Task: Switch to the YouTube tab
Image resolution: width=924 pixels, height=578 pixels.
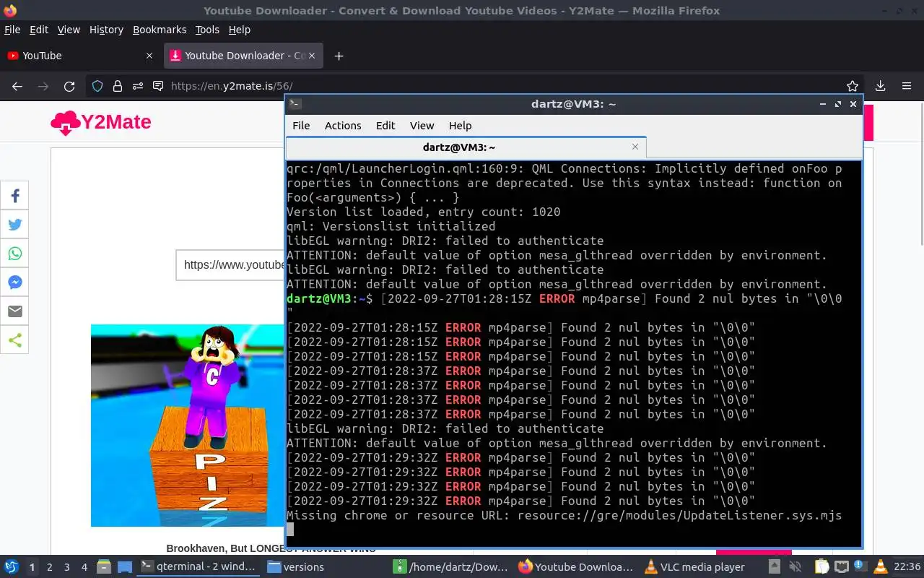Action: click(81, 56)
